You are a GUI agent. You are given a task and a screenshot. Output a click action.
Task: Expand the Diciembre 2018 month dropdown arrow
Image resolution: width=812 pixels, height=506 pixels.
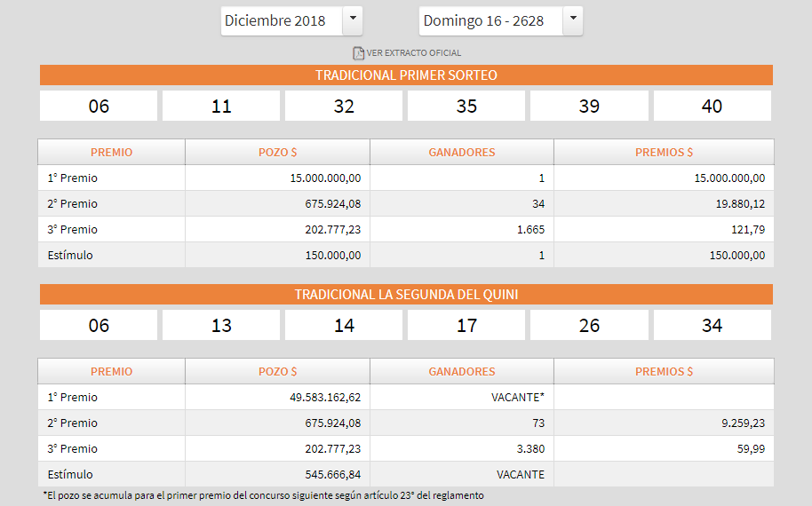coord(353,20)
